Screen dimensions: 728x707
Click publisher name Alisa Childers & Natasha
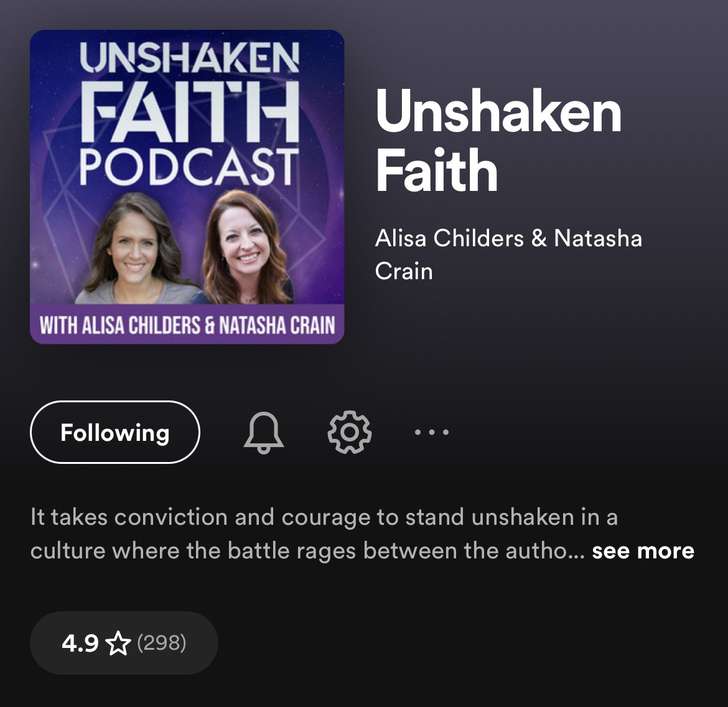(x=508, y=238)
